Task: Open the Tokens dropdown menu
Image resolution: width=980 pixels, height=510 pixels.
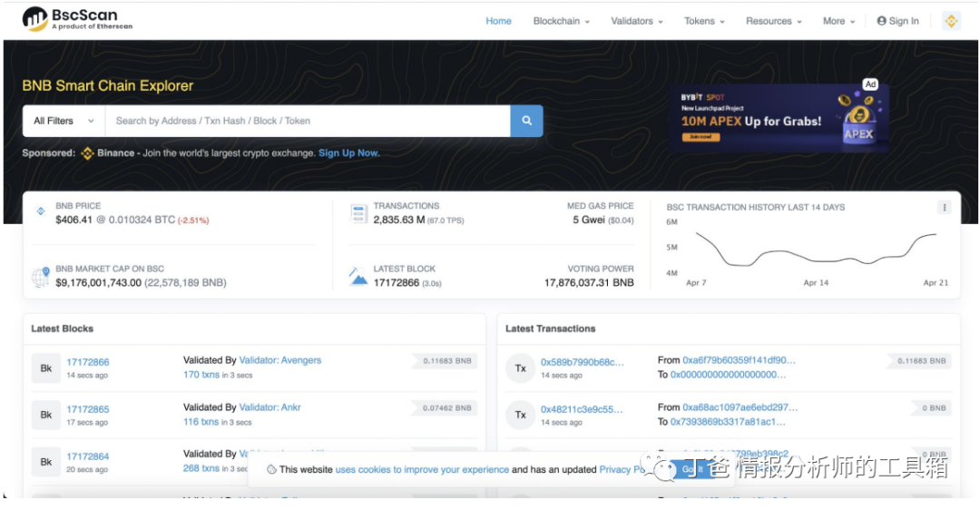Action: point(704,21)
